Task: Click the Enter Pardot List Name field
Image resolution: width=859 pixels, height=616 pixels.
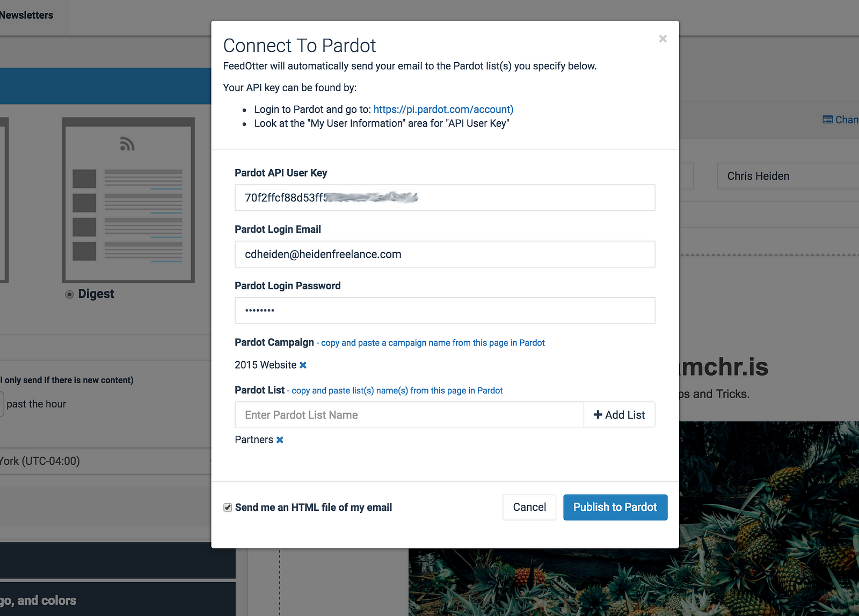Action: click(409, 415)
